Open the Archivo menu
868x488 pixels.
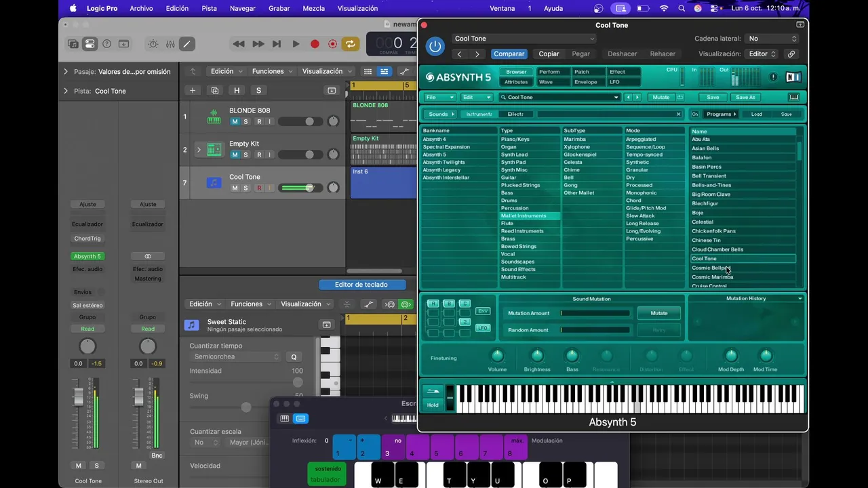[x=141, y=8]
